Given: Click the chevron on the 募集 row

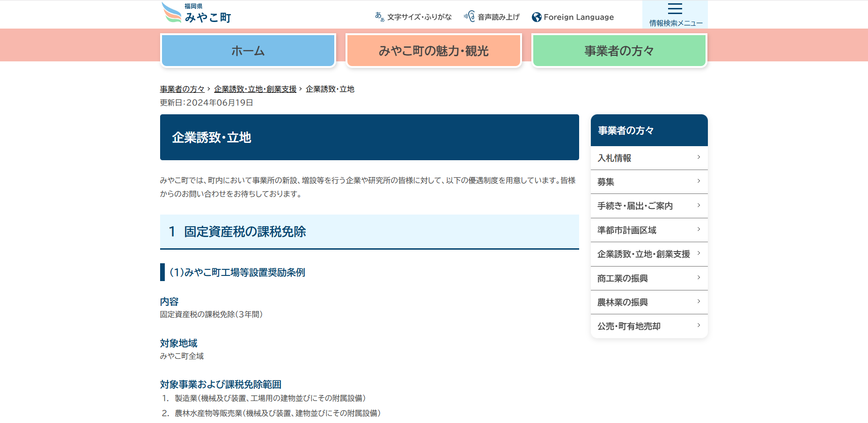Looking at the screenshot, I should [x=699, y=181].
